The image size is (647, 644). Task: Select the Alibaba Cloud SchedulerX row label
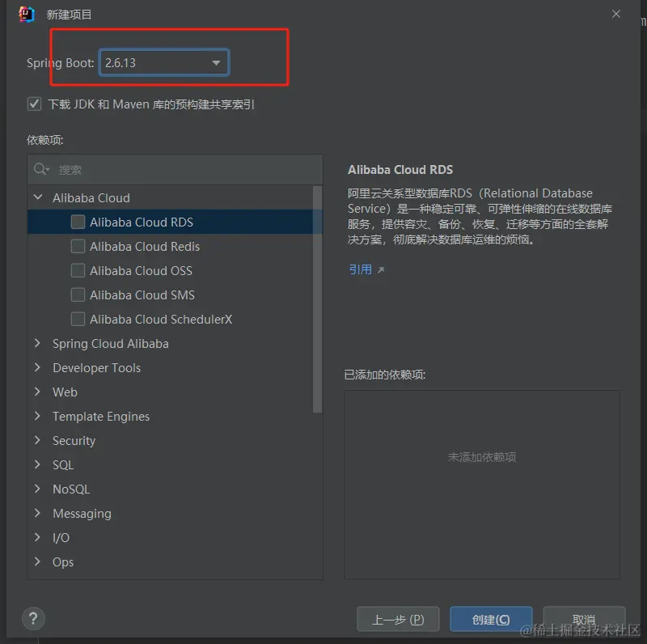tap(161, 320)
